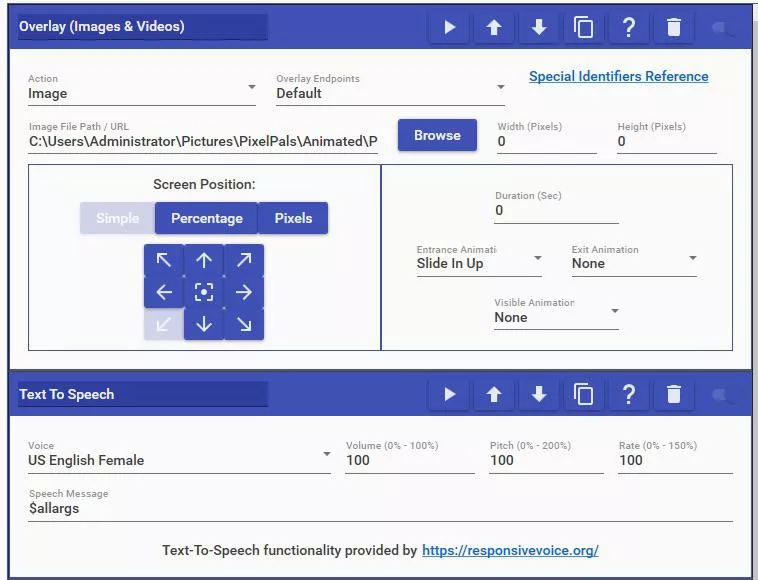758x580 pixels.
Task: Choose the center screen position icon
Action: [x=204, y=292]
